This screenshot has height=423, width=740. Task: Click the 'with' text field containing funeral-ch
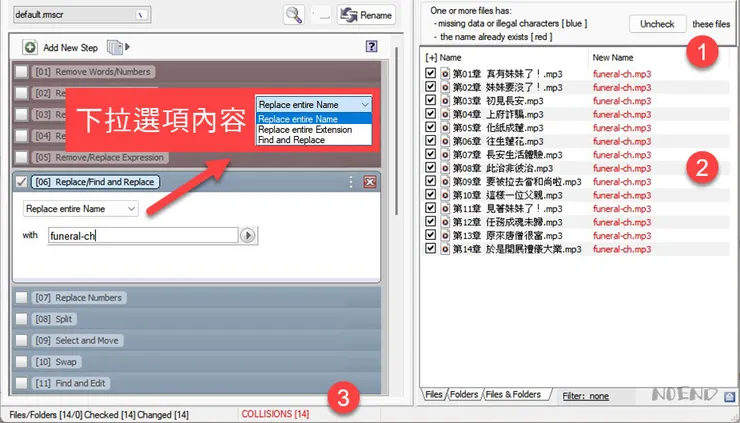pos(143,236)
